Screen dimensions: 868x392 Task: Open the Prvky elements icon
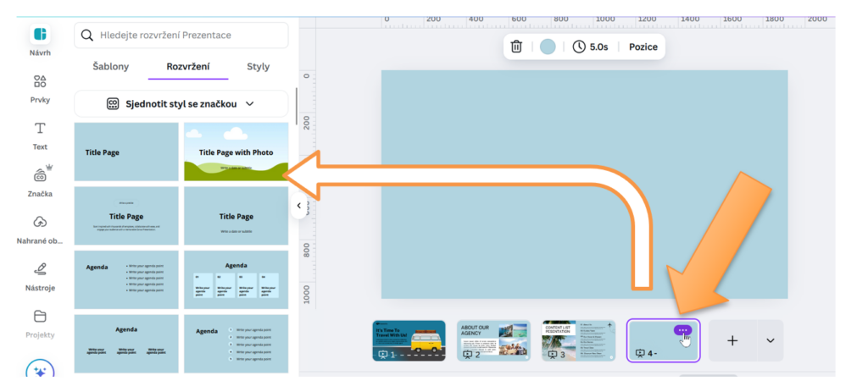click(40, 82)
